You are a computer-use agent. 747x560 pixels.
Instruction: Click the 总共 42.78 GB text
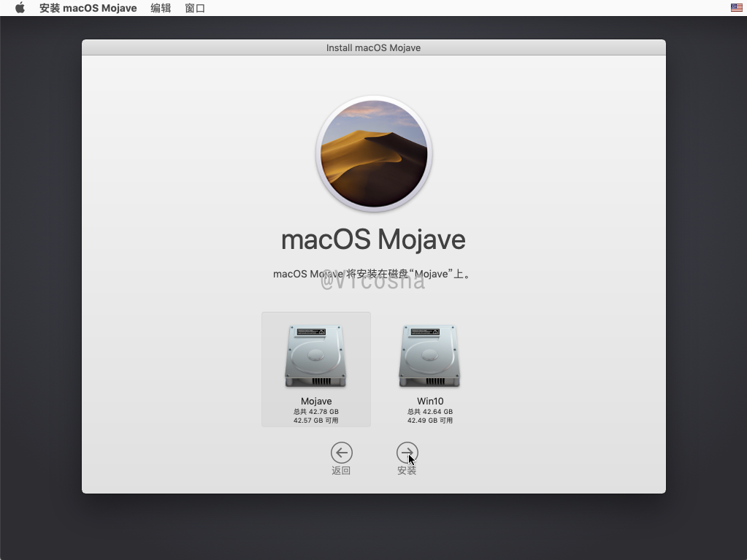coord(316,412)
